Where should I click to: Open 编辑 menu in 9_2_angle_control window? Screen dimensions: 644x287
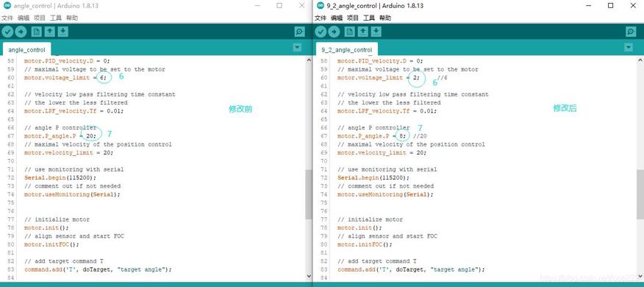click(x=337, y=18)
